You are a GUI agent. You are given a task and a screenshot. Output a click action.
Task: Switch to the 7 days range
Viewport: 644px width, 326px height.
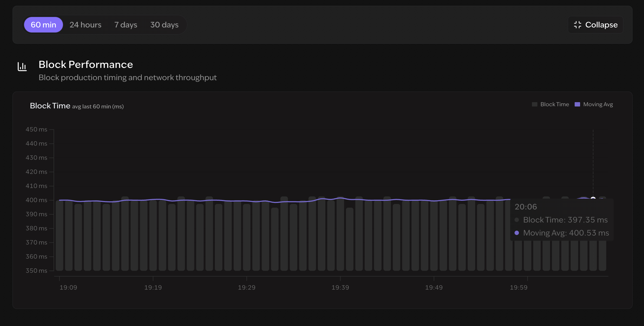click(126, 25)
